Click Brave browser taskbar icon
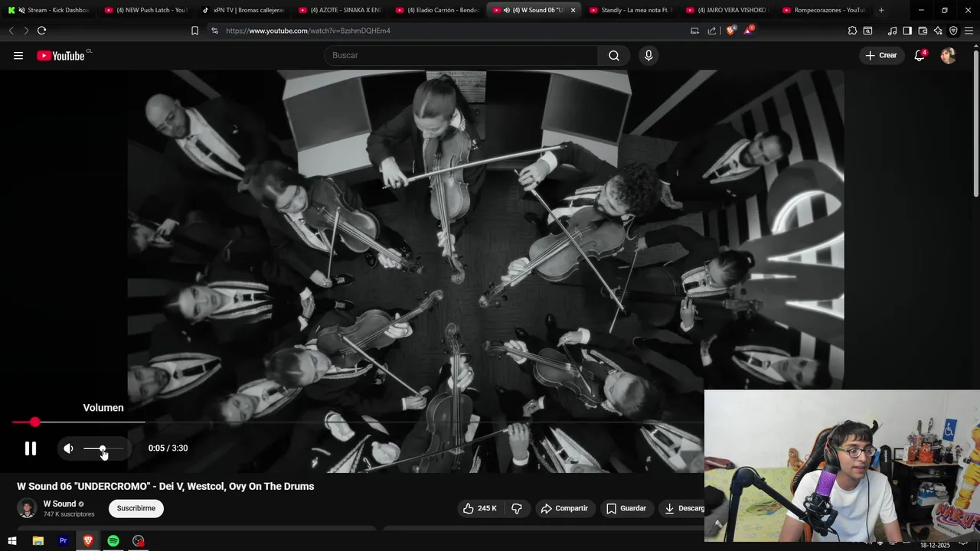This screenshot has height=551, width=980. click(x=88, y=541)
